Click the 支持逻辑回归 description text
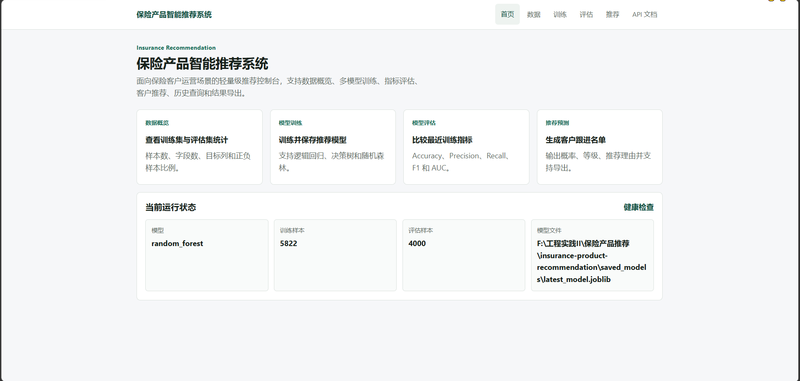 pos(331,162)
